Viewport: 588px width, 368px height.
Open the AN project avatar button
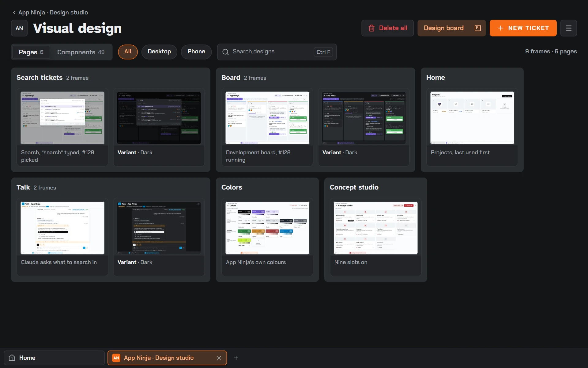pyautogui.click(x=19, y=28)
